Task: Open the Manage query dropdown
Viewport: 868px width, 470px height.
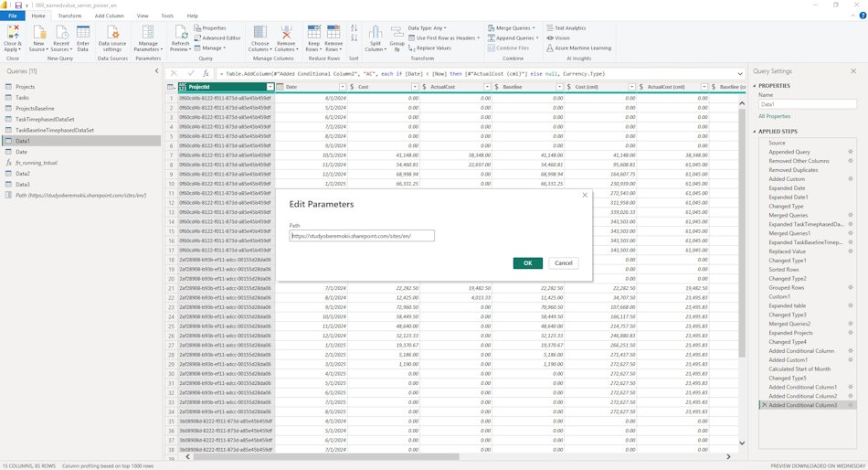Action: [210, 48]
